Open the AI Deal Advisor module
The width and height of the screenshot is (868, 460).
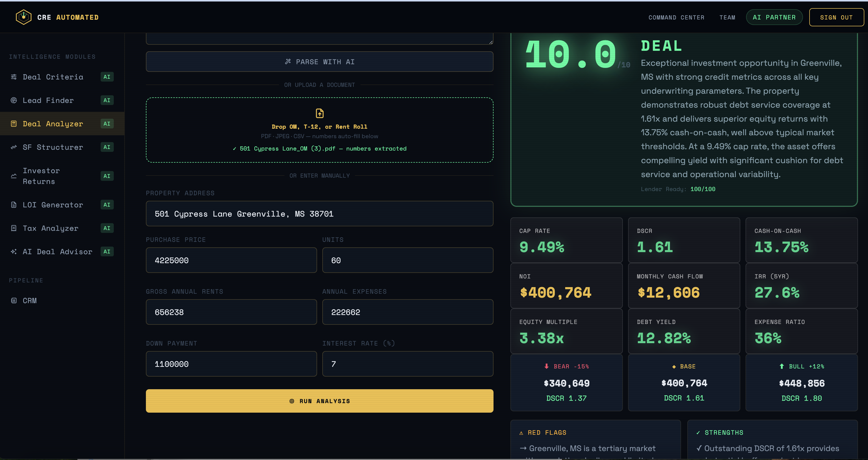coord(62,252)
